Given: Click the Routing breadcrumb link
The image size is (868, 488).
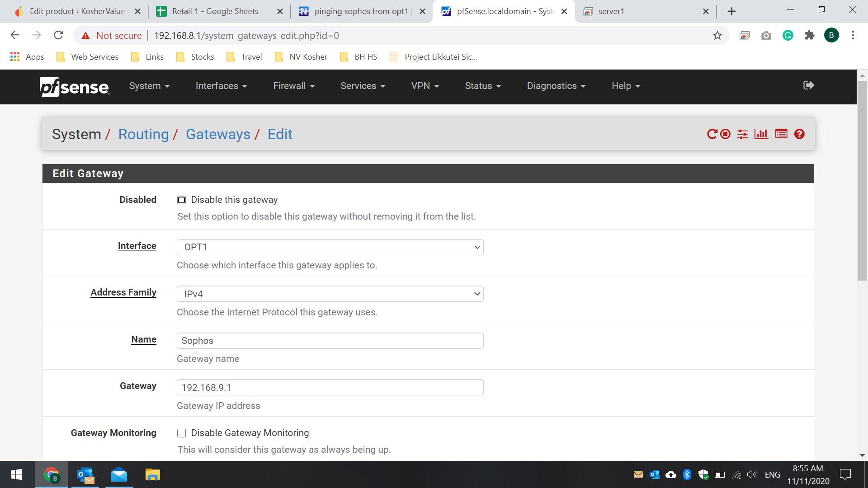Looking at the screenshot, I should click(x=143, y=134).
